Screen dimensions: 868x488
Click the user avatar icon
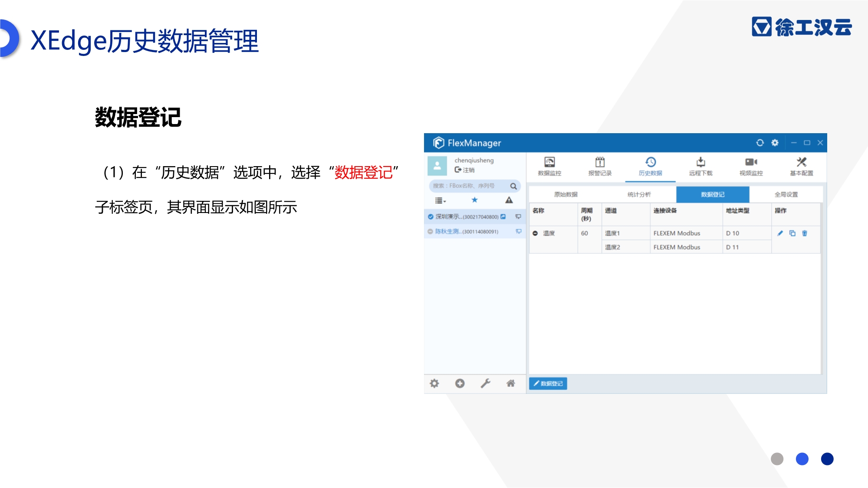[x=437, y=165]
